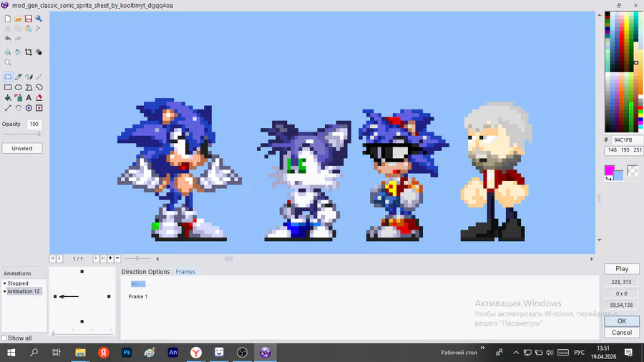Click the Delete X icon

point(39,29)
